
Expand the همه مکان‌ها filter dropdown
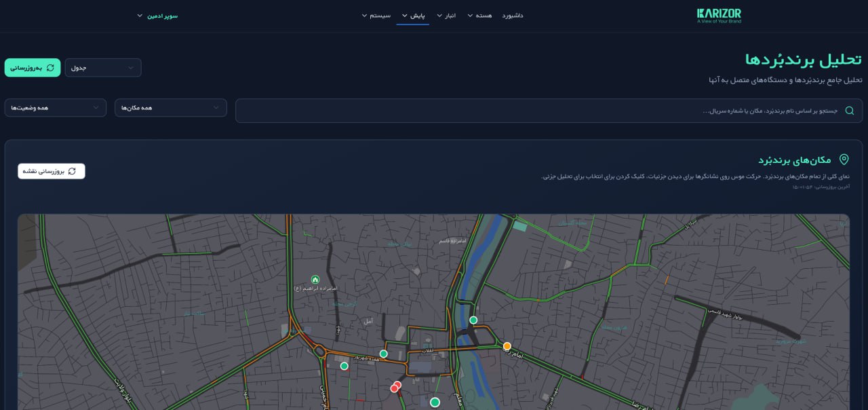tap(171, 108)
